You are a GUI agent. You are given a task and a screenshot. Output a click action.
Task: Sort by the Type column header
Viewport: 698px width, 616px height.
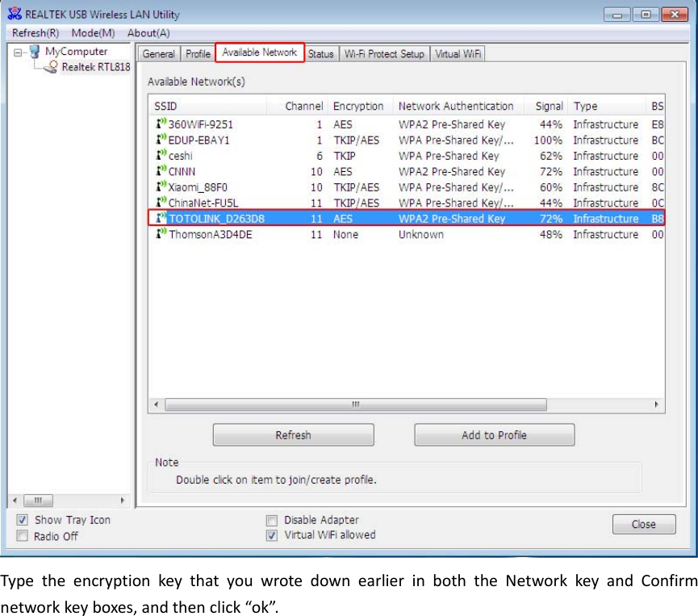pos(607,106)
